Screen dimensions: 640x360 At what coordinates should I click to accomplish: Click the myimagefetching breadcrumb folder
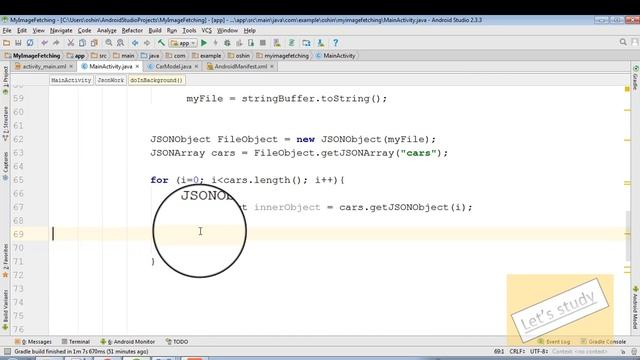pos(282,56)
